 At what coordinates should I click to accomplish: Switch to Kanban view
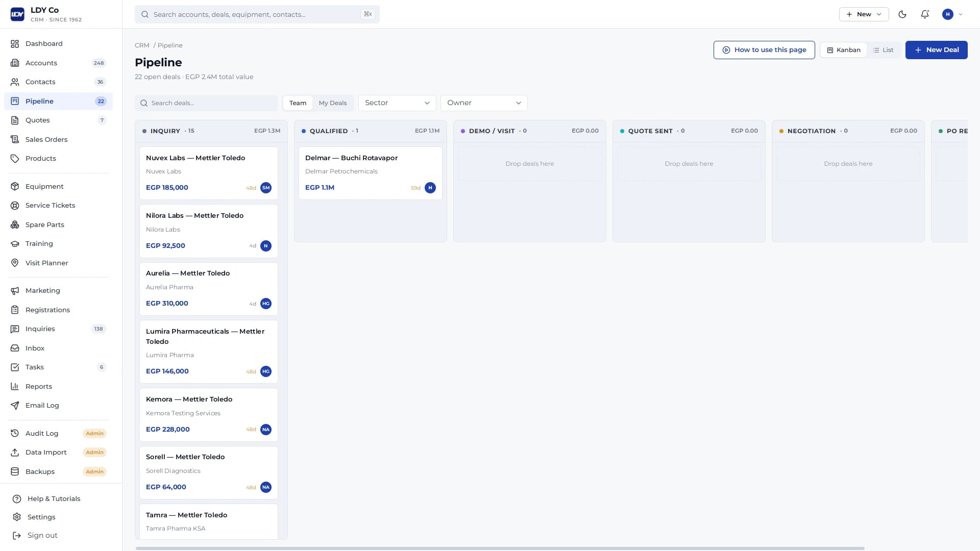tap(844, 50)
